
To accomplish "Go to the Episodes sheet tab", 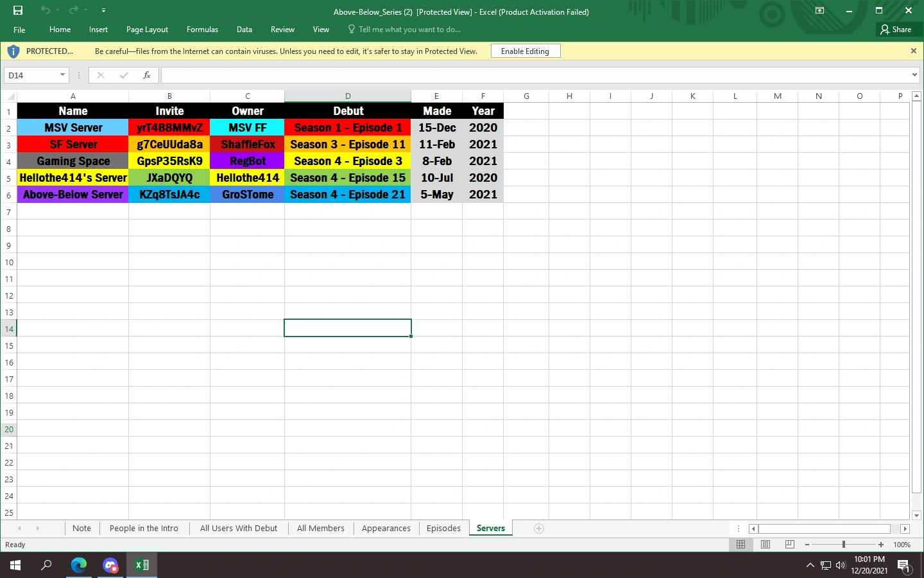I will [443, 529].
